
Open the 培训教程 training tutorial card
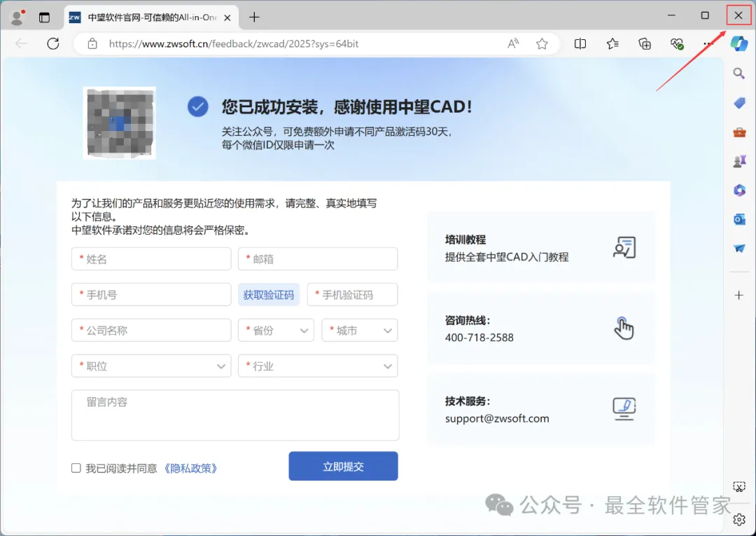541,247
